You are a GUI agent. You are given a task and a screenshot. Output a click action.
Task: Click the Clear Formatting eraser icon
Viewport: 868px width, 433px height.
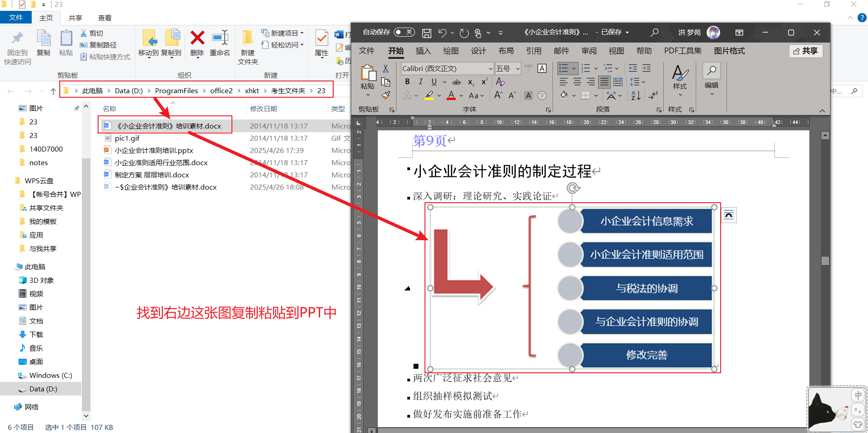click(x=500, y=81)
